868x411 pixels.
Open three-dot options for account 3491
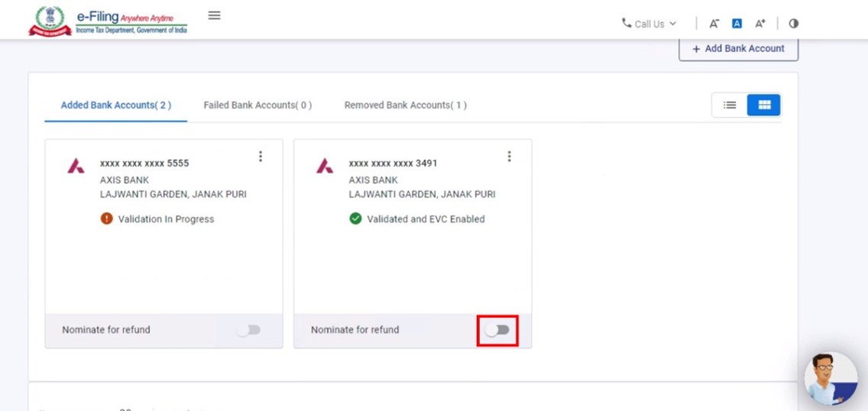510,157
